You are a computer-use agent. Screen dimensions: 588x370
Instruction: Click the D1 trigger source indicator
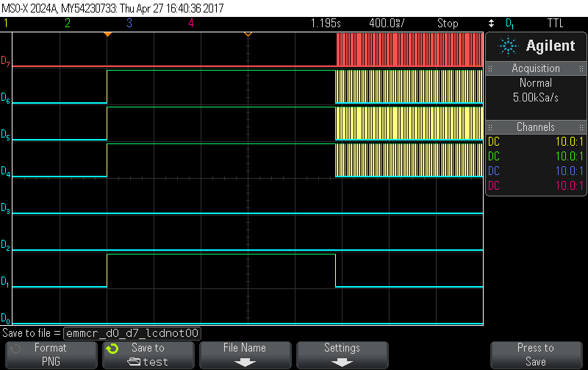click(509, 24)
